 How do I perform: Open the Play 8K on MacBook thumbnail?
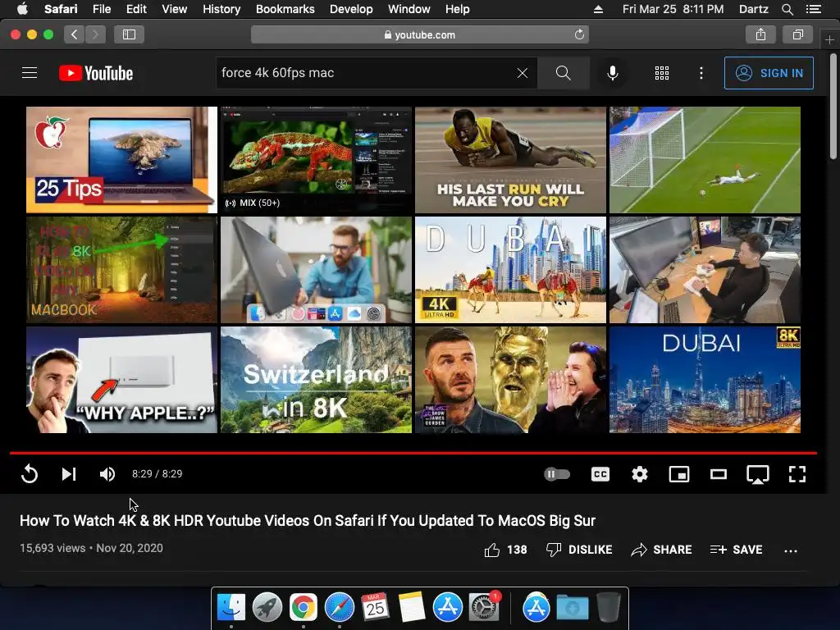click(121, 269)
